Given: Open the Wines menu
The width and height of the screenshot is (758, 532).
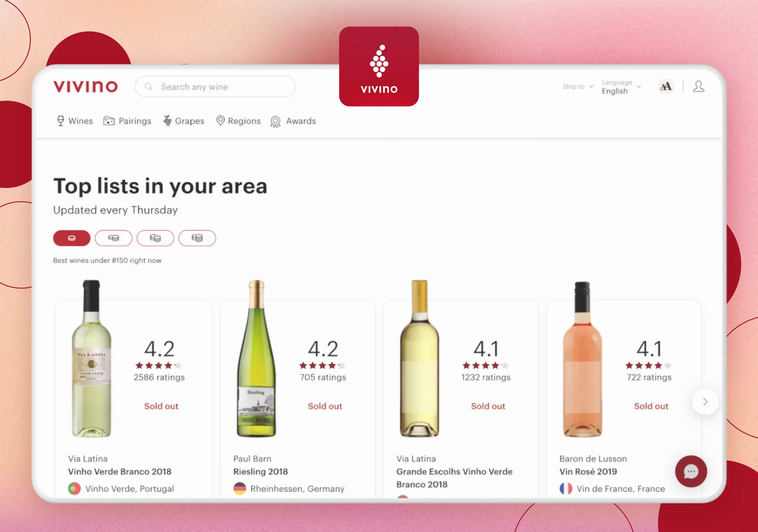Looking at the screenshot, I should click(x=75, y=121).
